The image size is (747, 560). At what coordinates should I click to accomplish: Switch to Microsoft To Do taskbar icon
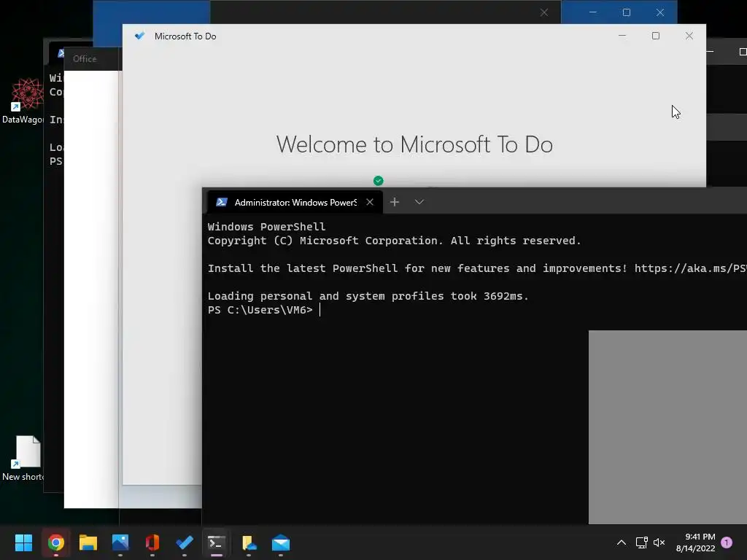click(x=185, y=542)
